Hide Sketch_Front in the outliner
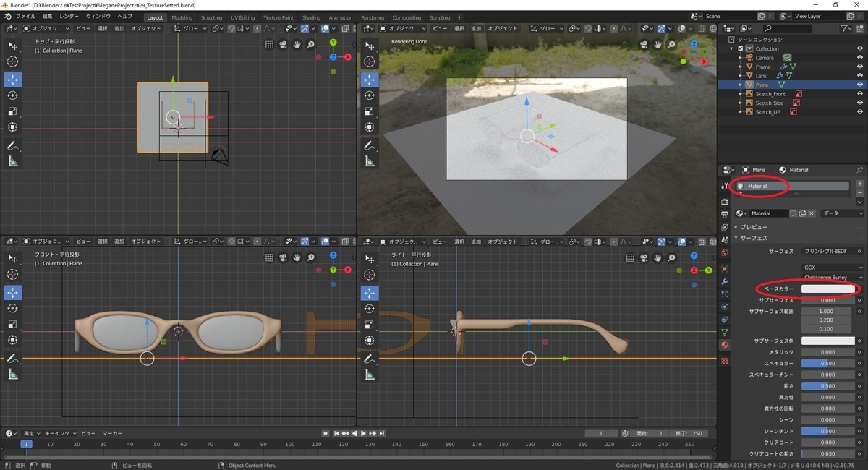 [860, 94]
